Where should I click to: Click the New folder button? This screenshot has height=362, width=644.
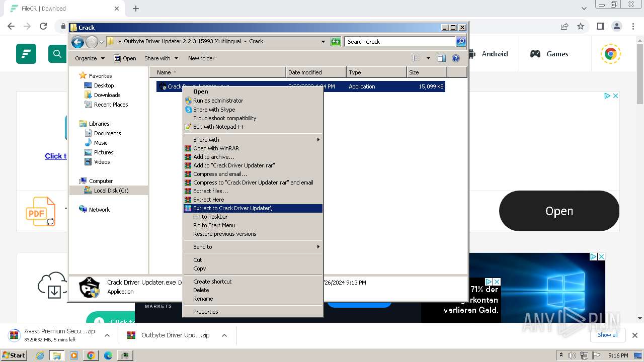[201, 58]
